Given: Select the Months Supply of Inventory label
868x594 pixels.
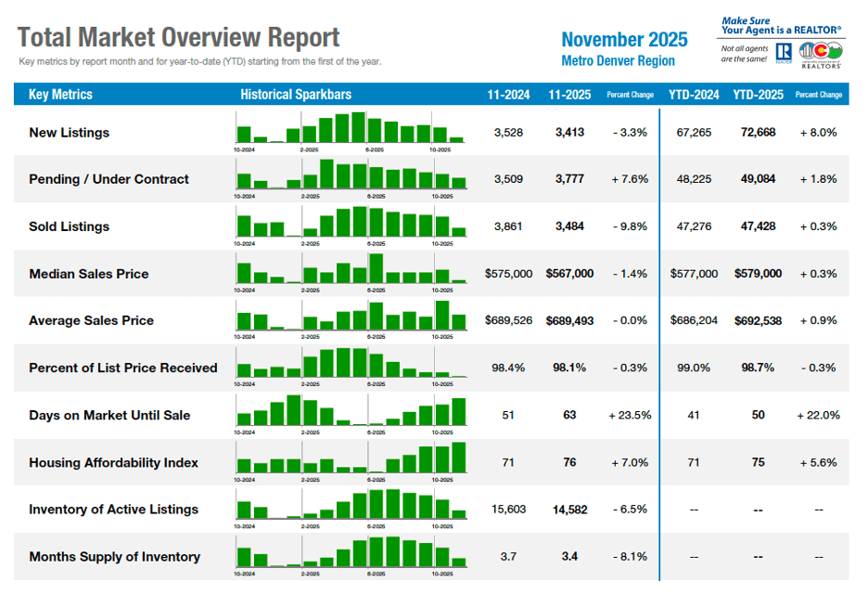Looking at the screenshot, I should (x=114, y=557).
